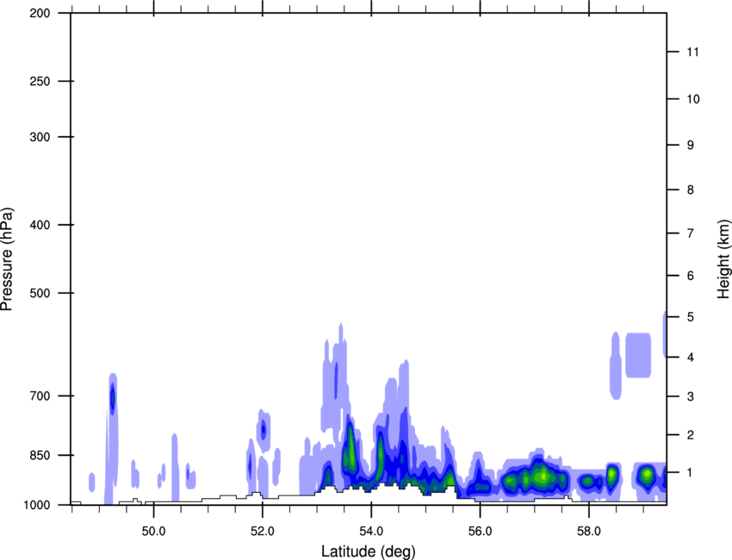
Task: Select the 250 pressure tick label
Action: point(40,81)
